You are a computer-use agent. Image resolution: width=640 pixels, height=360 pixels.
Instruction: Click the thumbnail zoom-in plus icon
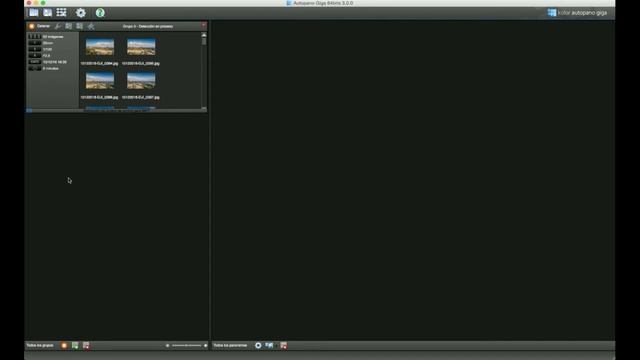(205, 345)
